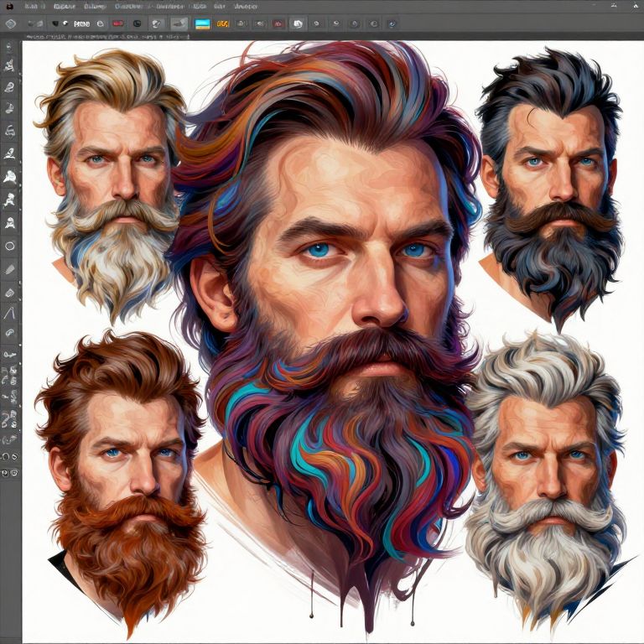The height and width of the screenshot is (644, 644).
Task: Click the blue and yellow gradient swatch
Action: pyautogui.click(x=202, y=24)
